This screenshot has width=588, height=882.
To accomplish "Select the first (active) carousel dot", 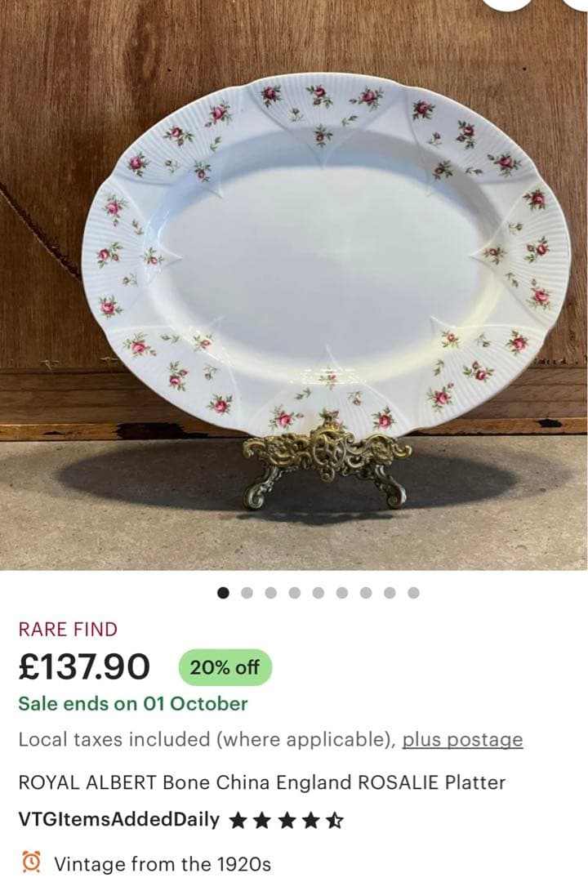I will click(224, 593).
